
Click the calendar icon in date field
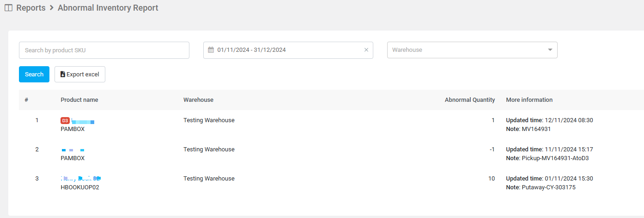click(211, 50)
